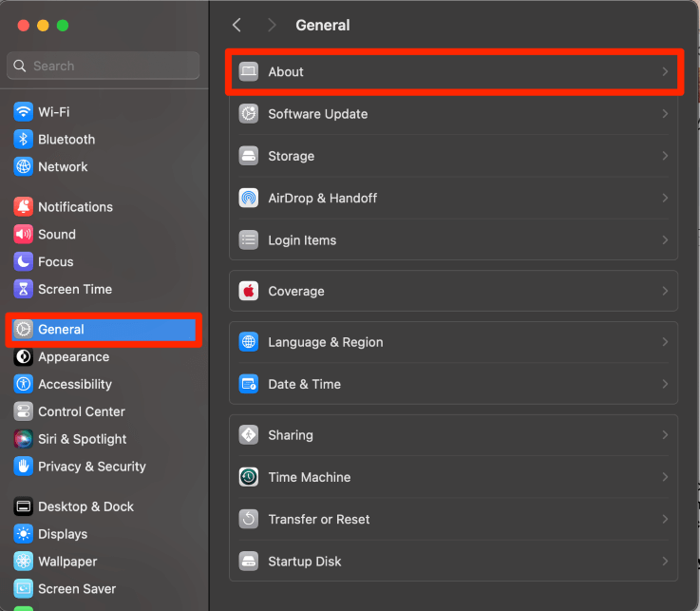Click the Apple Coverage icon
The width and height of the screenshot is (700, 611).
[x=249, y=291]
